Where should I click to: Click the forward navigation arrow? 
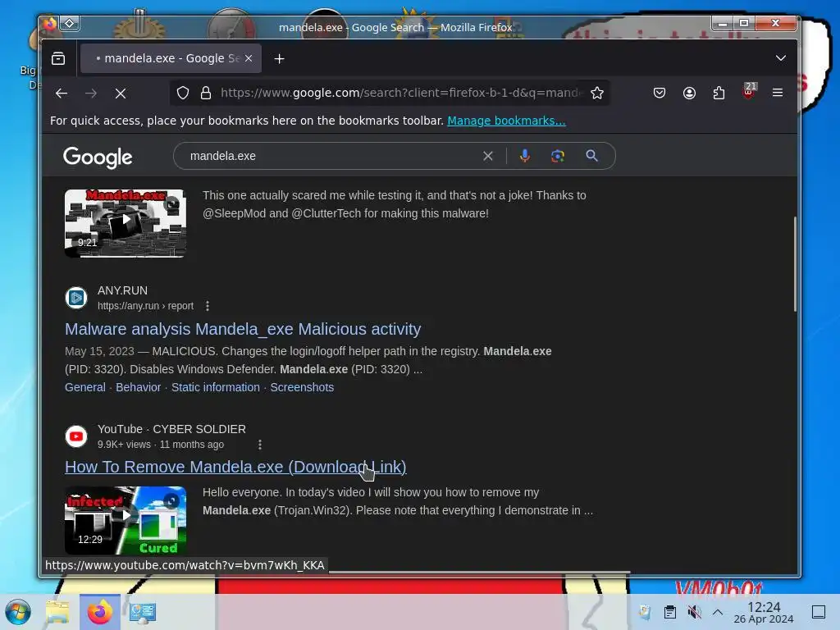pyautogui.click(x=91, y=94)
